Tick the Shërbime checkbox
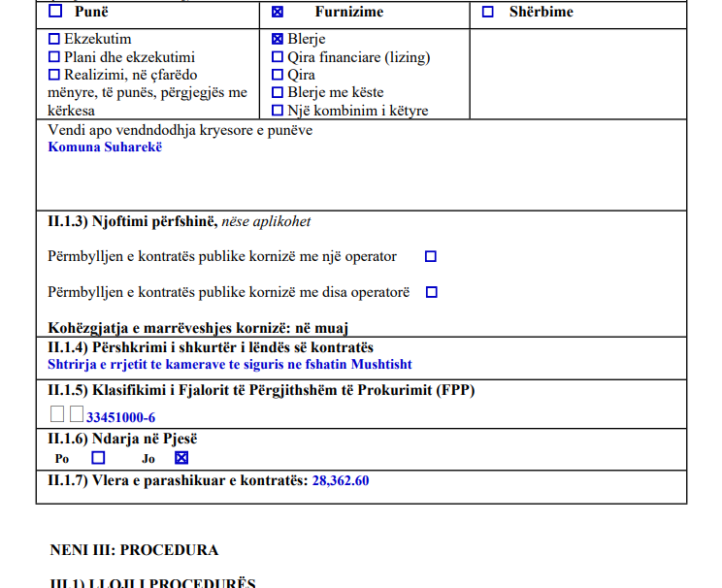The height and width of the screenshot is (588, 722). point(487,12)
